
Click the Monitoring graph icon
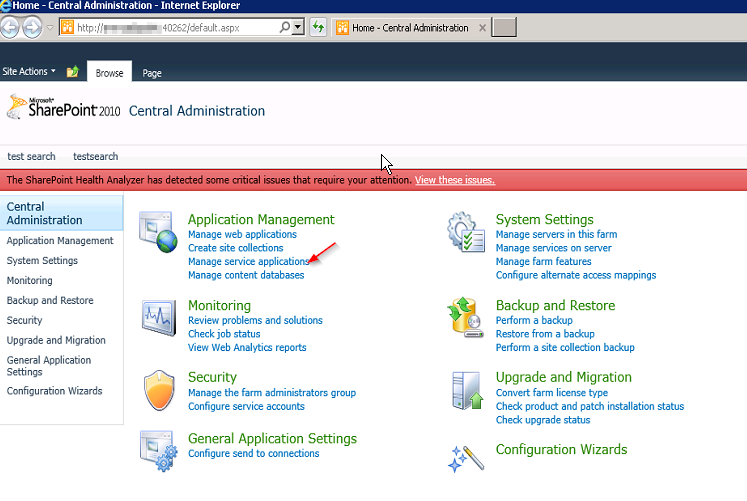[x=159, y=317]
